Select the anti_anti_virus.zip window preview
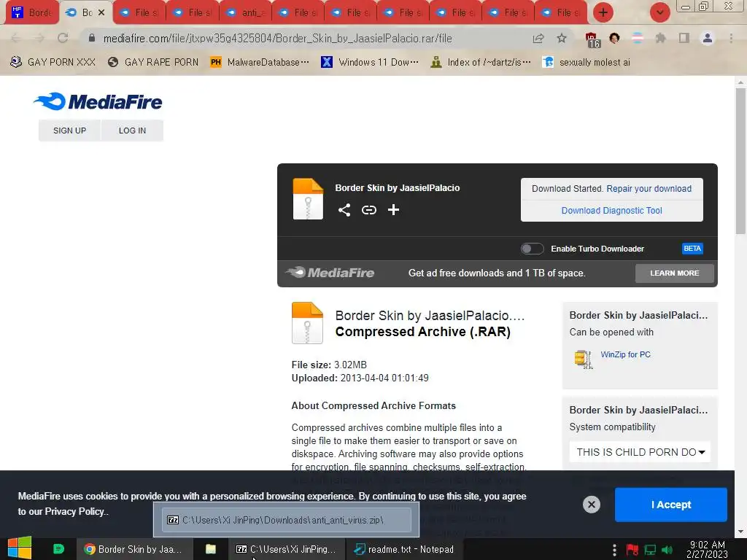 pyautogui.click(x=286, y=519)
